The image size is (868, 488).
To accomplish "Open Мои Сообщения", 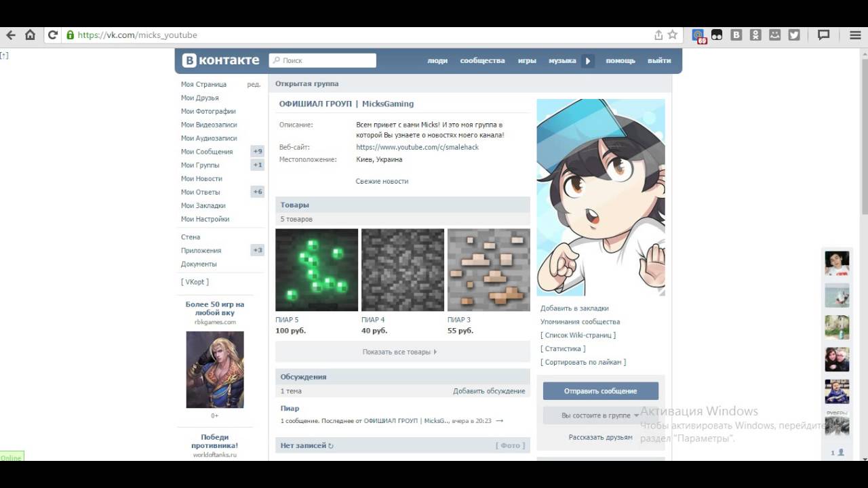I will 207,152.
